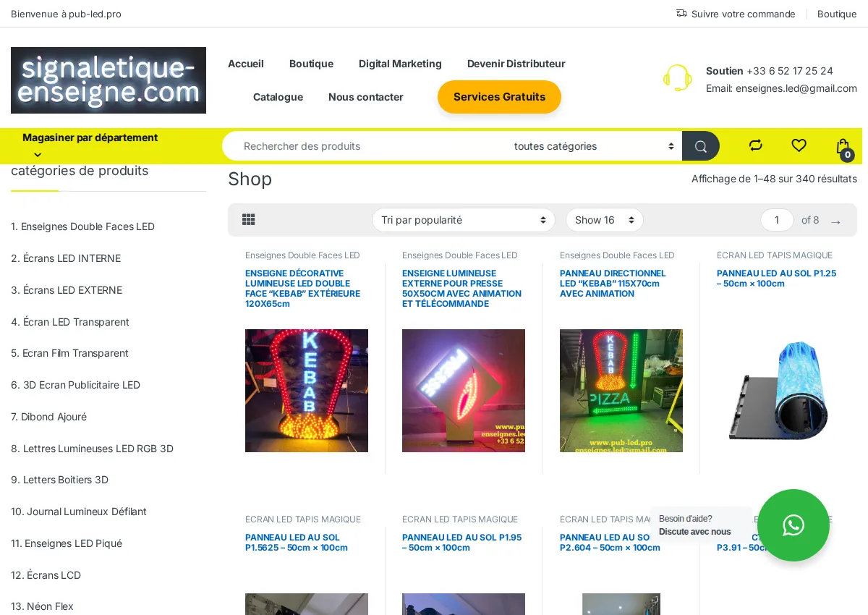Open category 11. Enseignes LED Piqué
This screenshot has height=615, width=868.
[x=67, y=543]
